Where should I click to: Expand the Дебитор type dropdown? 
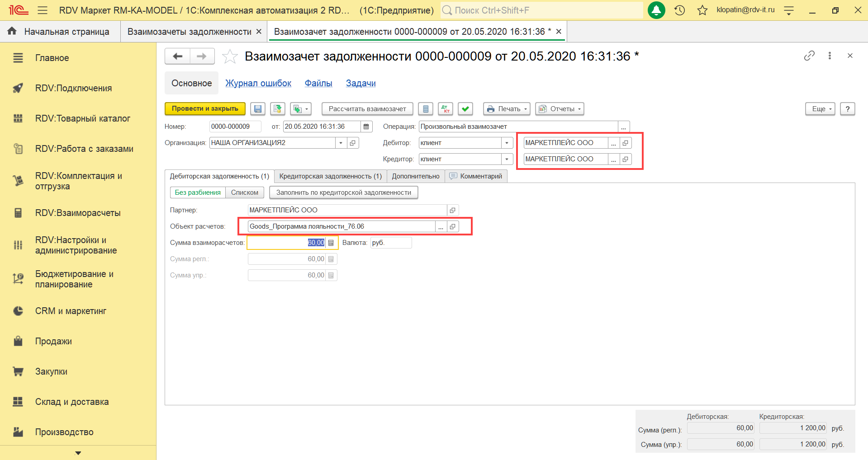coord(507,143)
